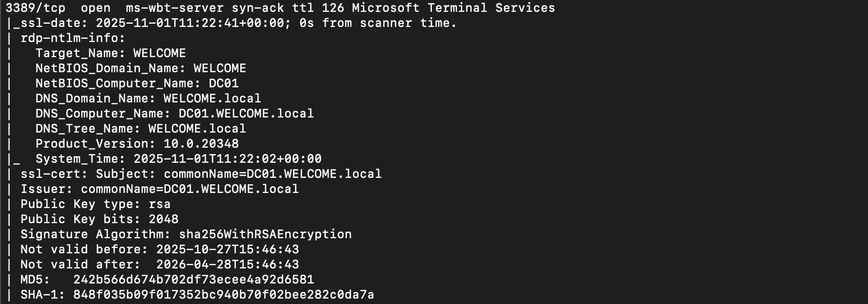Click the Product_Version value 10.0.20348
Image resolution: width=868 pixels, height=304 pixels.
click(x=201, y=144)
